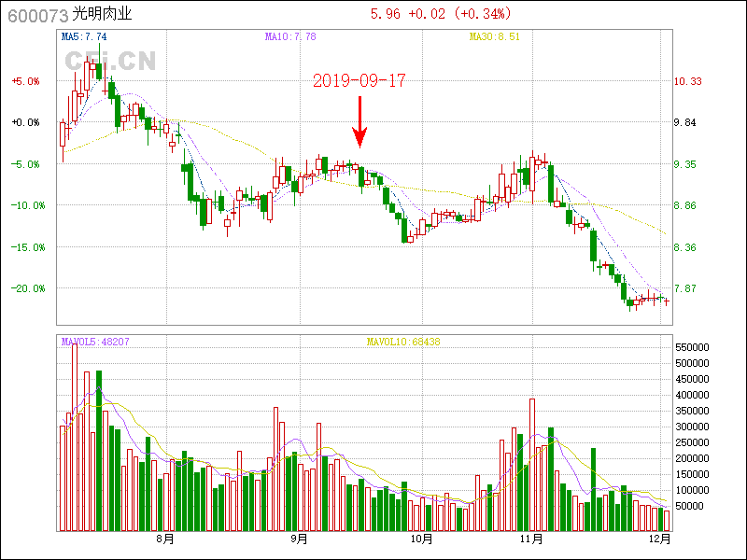Jump to the 11月 axis label

coord(532,539)
